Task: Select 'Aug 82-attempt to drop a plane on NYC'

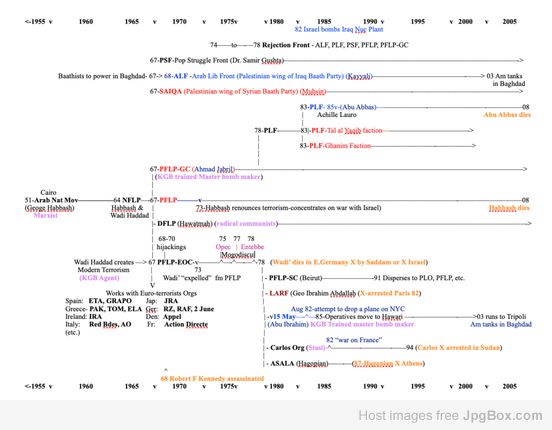Action: click(x=348, y=309)
